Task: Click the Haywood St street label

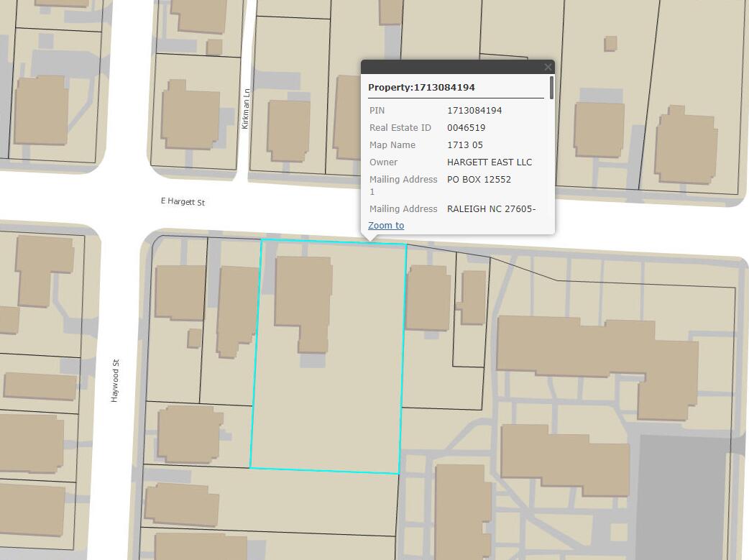Action: (115, 381)
